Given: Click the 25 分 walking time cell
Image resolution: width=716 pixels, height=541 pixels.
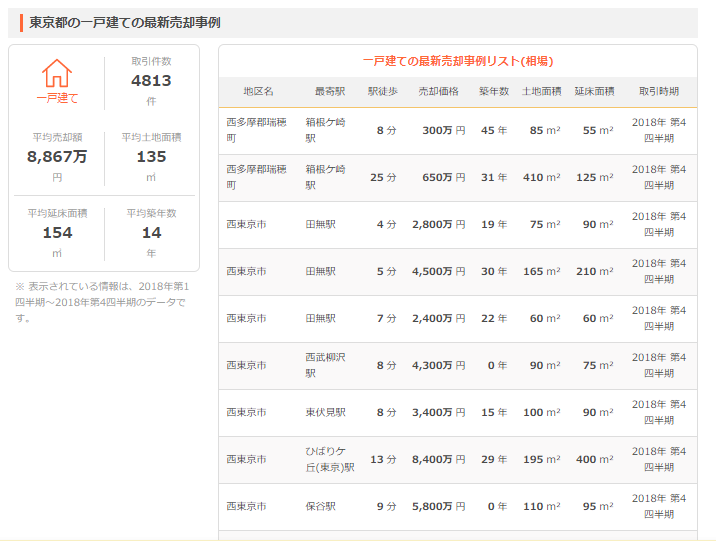Looking at the screenshot, I should click(383, 178).
